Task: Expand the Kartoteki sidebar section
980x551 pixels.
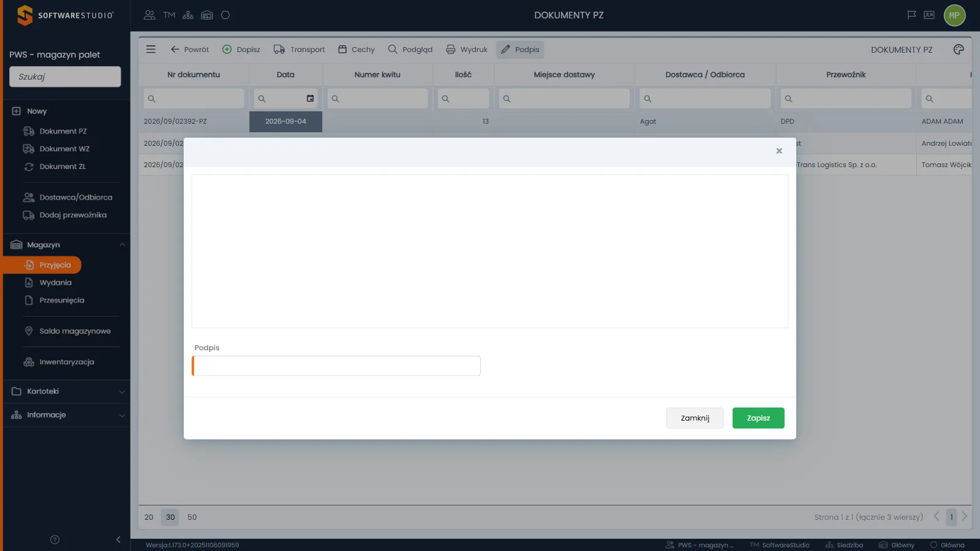Action: pos(66,391)
